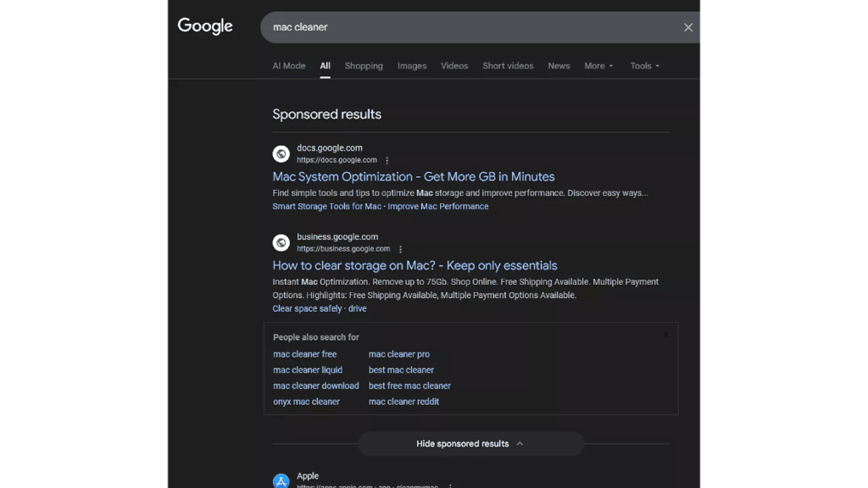Click the https://business.google.com URL text

343,248
